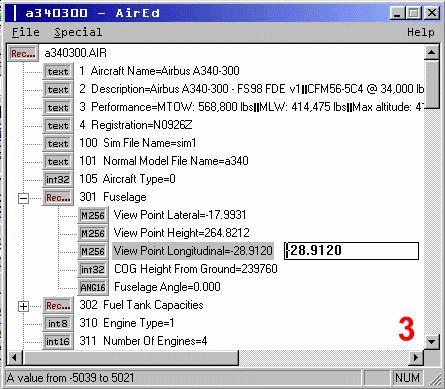Select Aircraft Type=0 row
The image size is (445, 389).
click(127, 179)
